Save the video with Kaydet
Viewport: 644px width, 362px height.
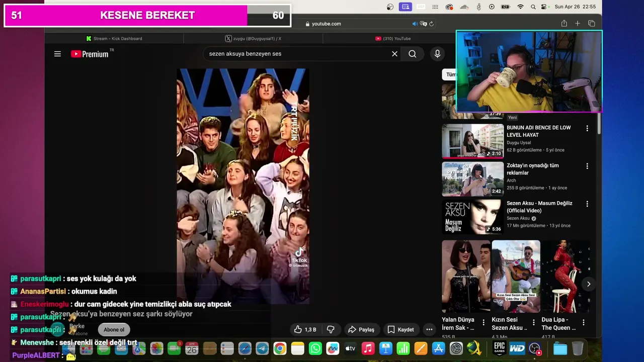[401, 329]
